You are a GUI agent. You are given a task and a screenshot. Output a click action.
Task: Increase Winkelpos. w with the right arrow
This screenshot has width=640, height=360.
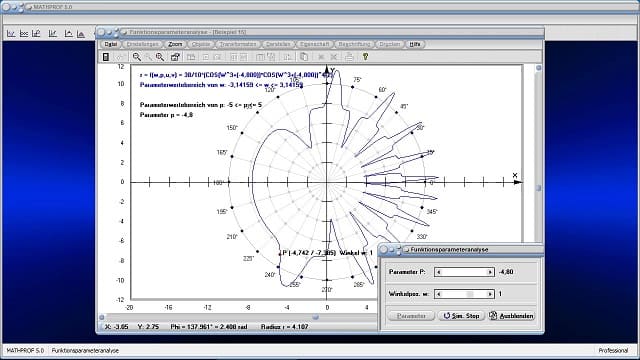pyautogui.click(x=490, y=294)
